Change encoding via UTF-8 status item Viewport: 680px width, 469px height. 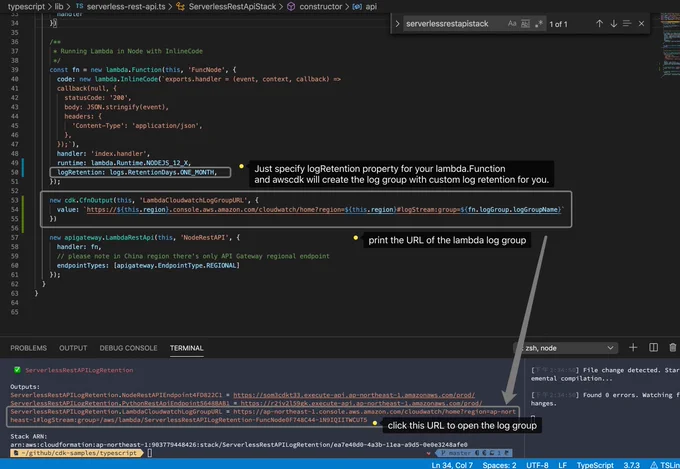coord(537,465)
